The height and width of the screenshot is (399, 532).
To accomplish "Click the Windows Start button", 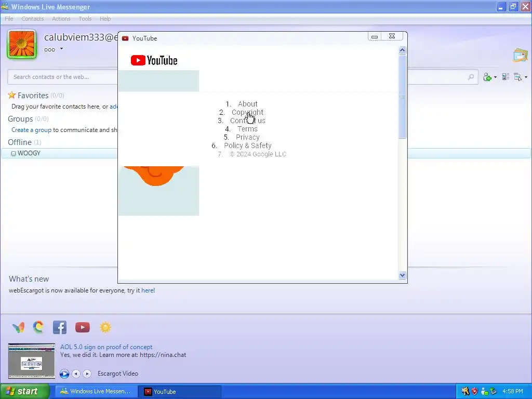I will pyautogui.click(x=24, y=391).
